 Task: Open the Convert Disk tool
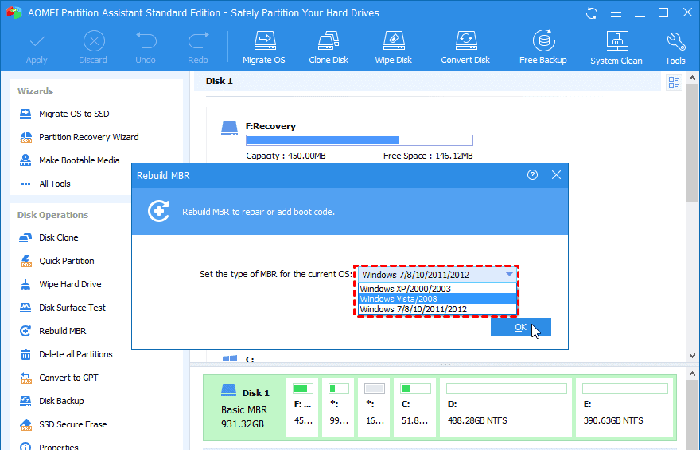tap(465, 47)
